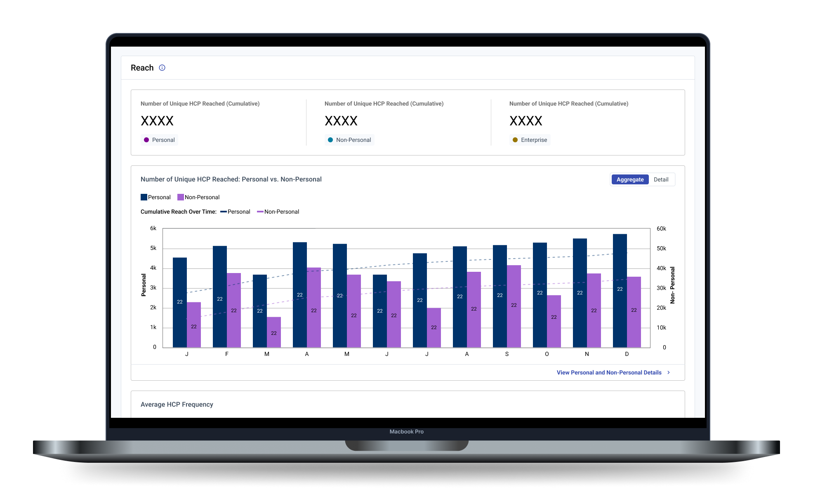Toggle Non-Personal bar series in legend
This screenshot has width=813, height=504.
click(x=198, y=197)
